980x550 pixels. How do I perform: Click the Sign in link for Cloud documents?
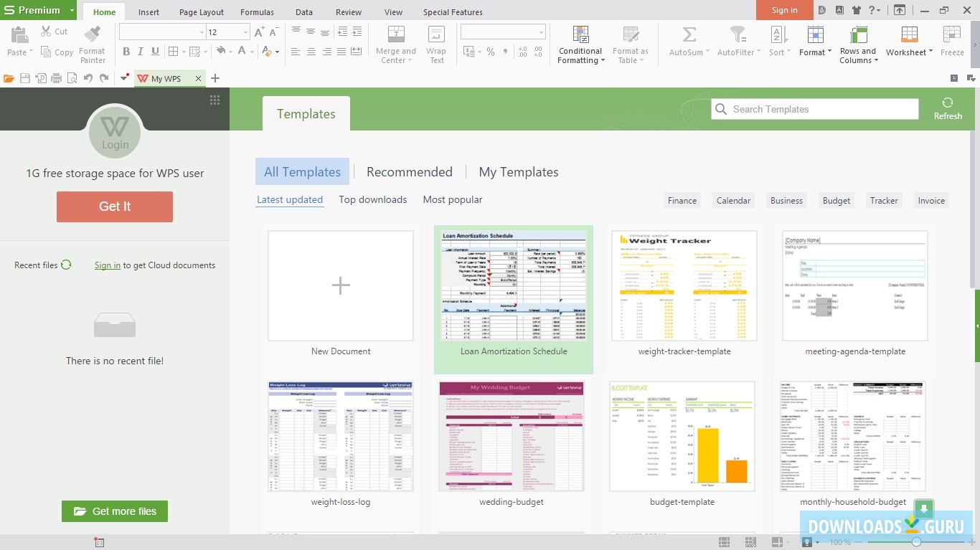[x=107, y=265]
